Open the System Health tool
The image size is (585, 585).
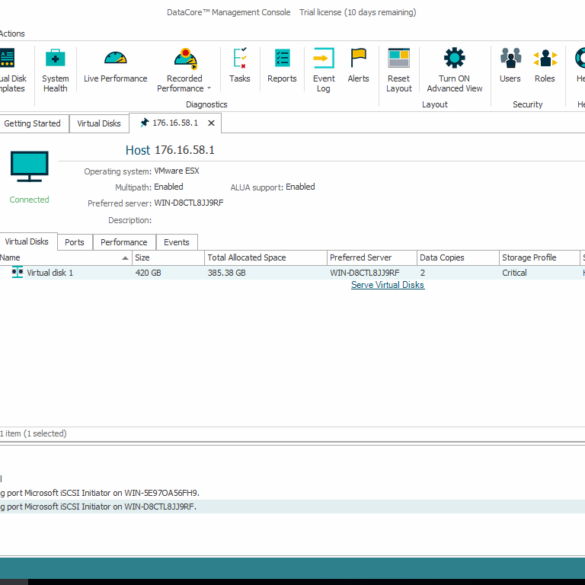click(55, 70)
